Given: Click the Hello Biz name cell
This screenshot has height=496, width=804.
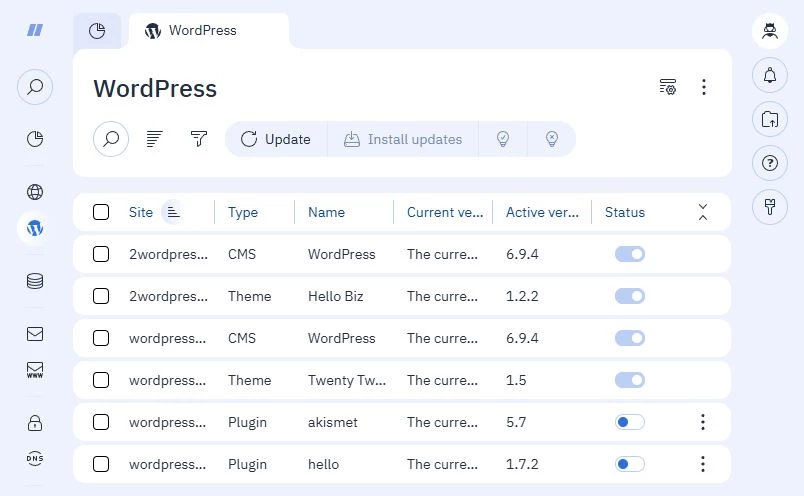Looking at the screenshot, I should 335,296.
